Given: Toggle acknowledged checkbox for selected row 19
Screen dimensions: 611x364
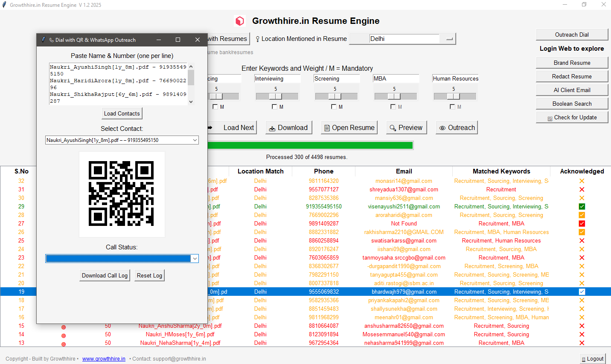Looking at the screenshot, I should [x=582, y=292].
